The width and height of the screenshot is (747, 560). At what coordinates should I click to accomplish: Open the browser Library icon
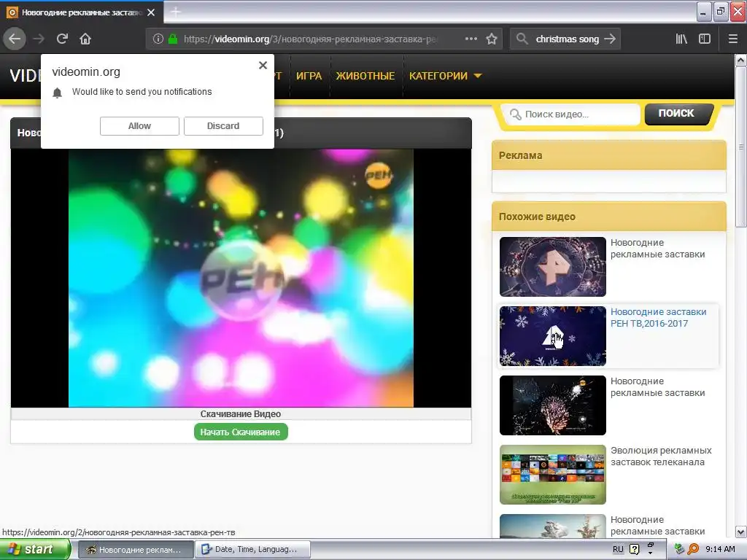click(x=681, y=39)
